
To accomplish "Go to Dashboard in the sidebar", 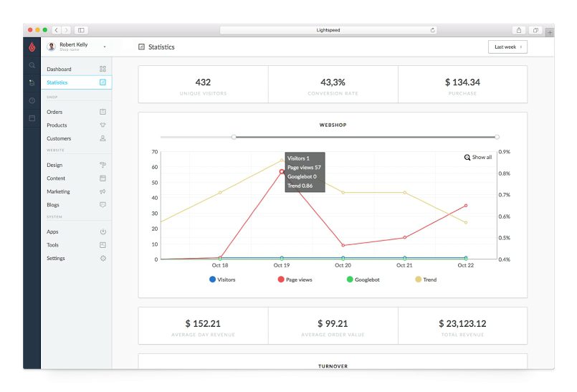I will (59, 70).
